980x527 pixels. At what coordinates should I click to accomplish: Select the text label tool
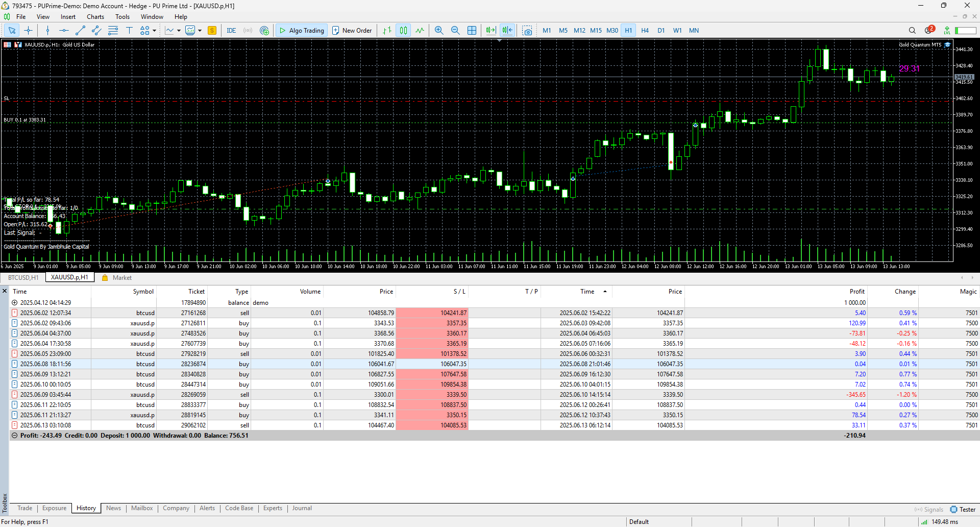tap(129, 31)
